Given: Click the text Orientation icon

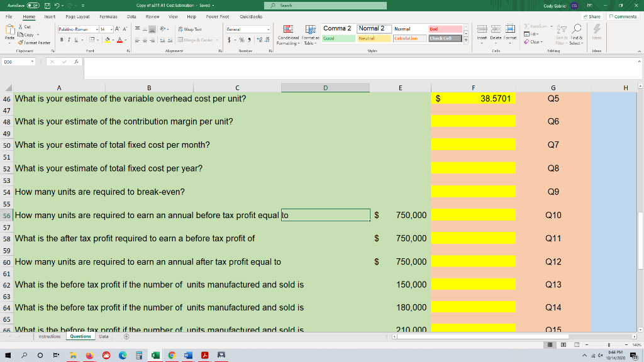Looking at the screenshot, I should [163, 29].
